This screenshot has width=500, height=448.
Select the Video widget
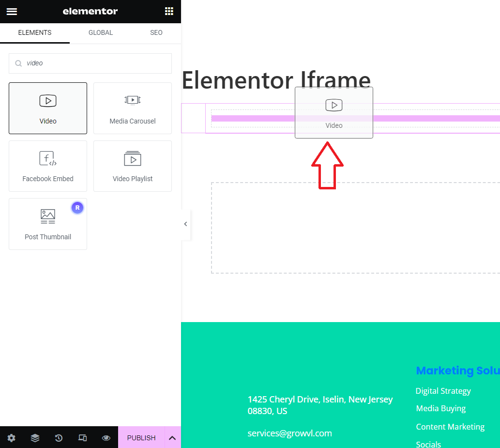[x=47, y=108]
